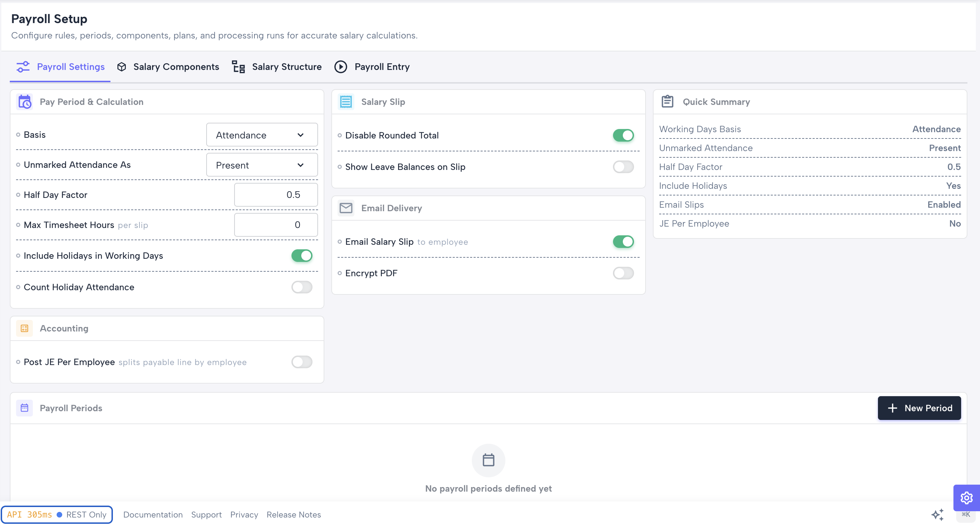
Task: Click the Payroll Periods section heading
Action: click(71, 408)
